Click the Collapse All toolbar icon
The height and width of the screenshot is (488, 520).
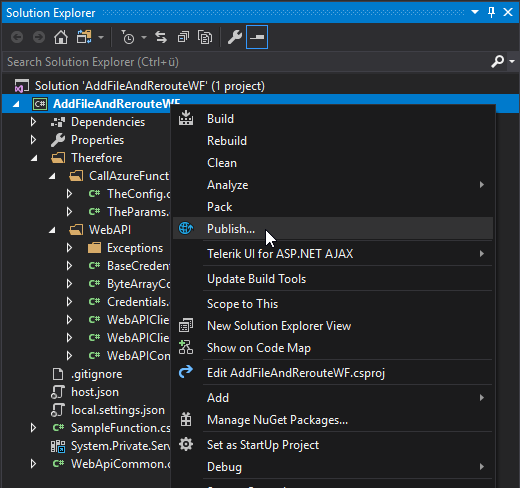pos(183,37)
